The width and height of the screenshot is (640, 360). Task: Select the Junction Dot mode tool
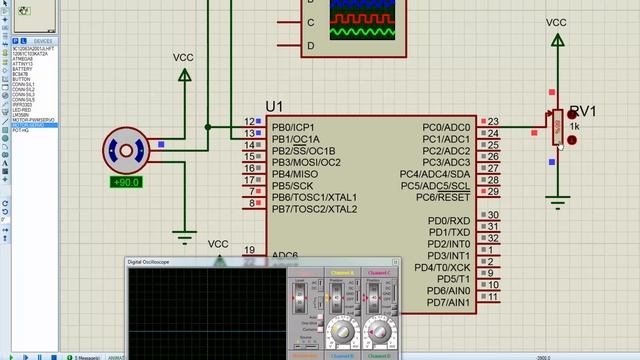[x=5, y=20]
